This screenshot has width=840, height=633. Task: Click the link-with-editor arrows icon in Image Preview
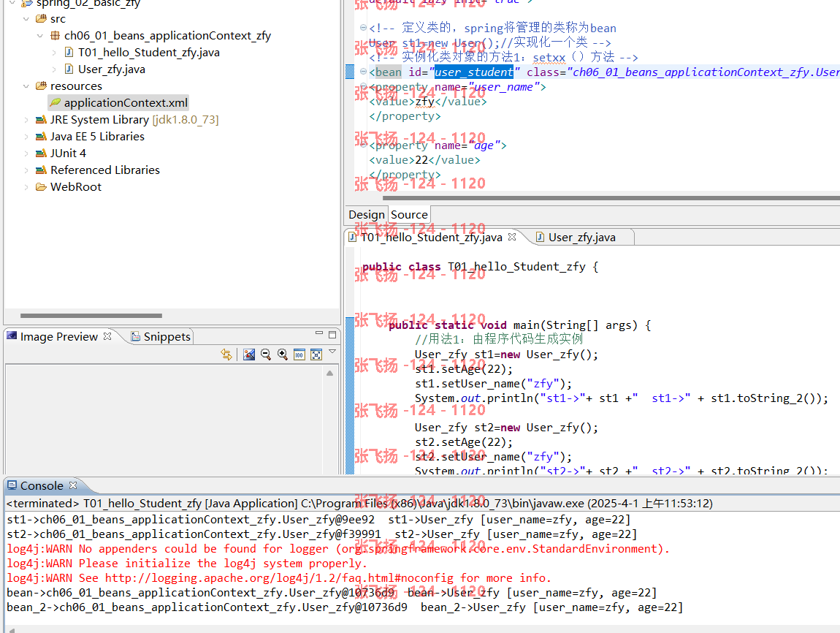pyautogui.click(x=226, y=355)
